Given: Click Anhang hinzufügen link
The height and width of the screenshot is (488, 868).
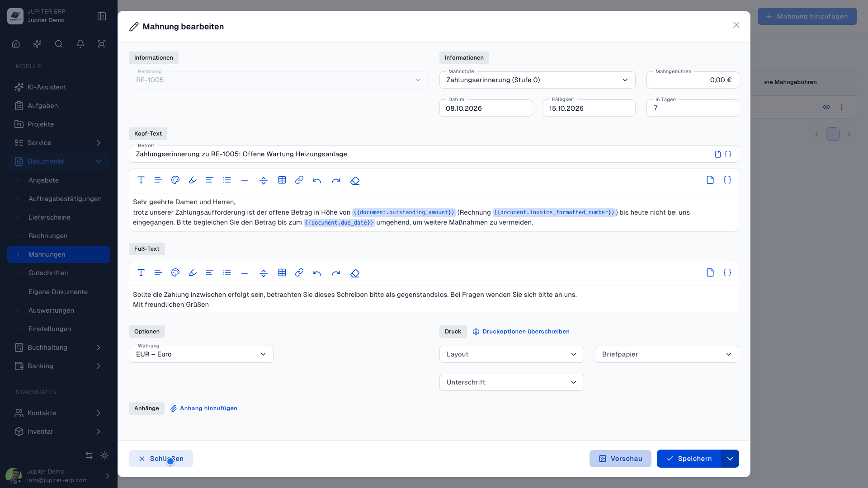Looking at the screenshot, I should tap(204, 408).
